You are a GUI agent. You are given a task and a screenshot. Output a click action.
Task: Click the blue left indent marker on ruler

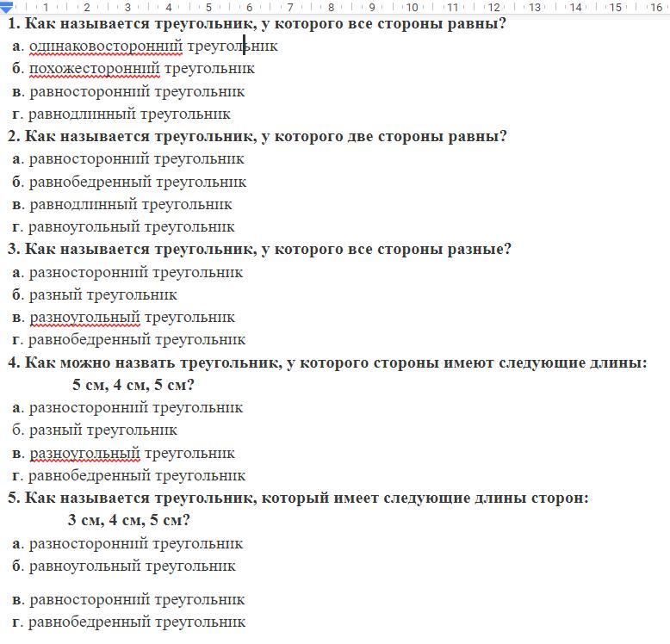pyautogui.click(x=6, y=9)
